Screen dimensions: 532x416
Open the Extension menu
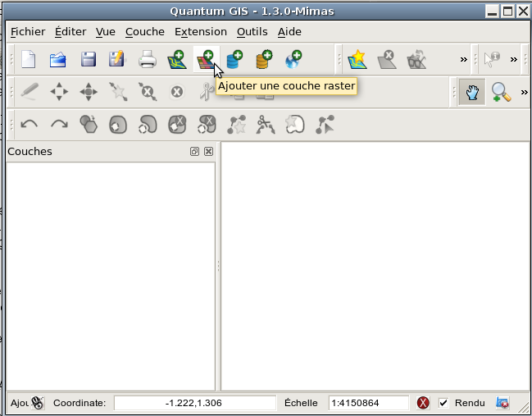pos(201,31)
